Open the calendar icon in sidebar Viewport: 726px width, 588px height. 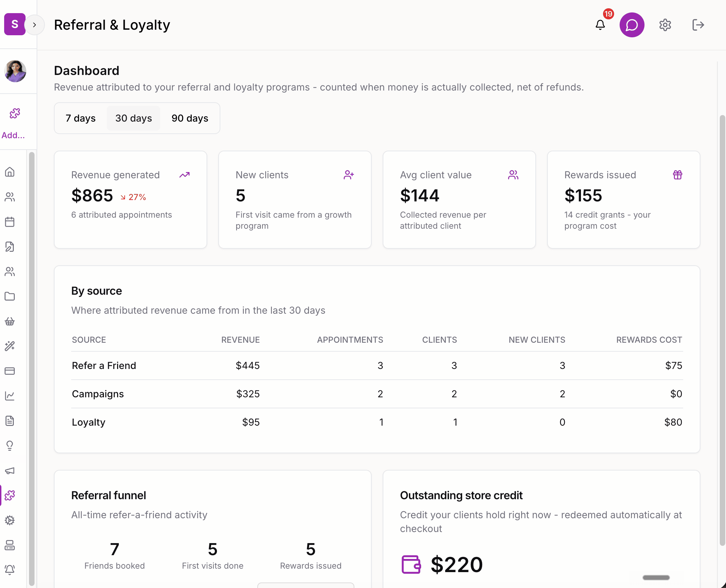tap(10, 222)
